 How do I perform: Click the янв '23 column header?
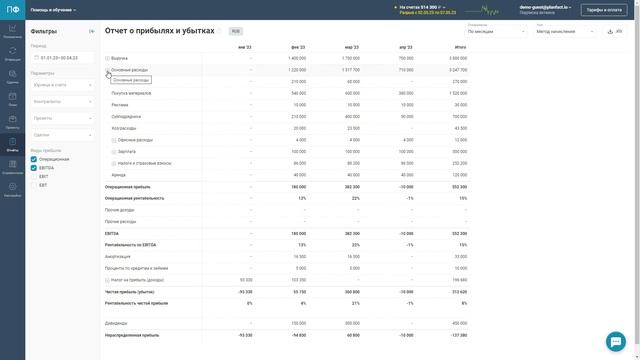click(x=244, y=47)
